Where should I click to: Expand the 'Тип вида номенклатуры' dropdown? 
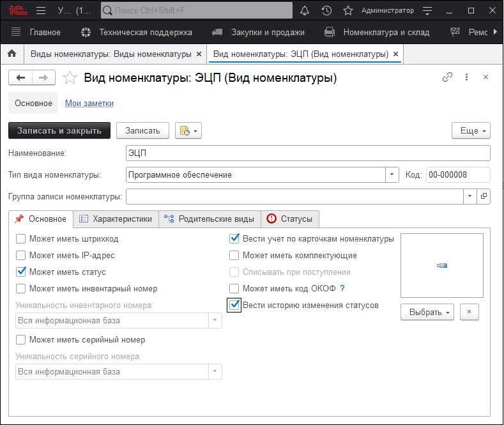coord(392,174)
